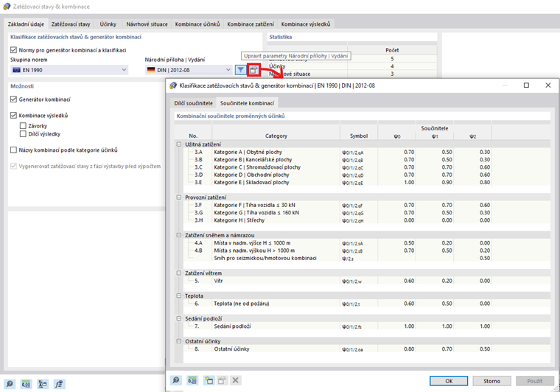Collapse the Provozní zatížení group

(x=179, y=197)
